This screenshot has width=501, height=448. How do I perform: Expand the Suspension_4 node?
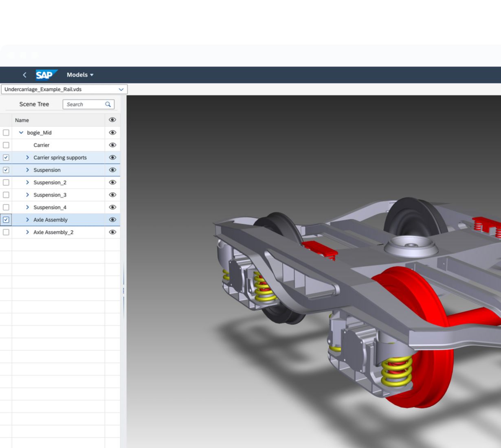[27, 207]
